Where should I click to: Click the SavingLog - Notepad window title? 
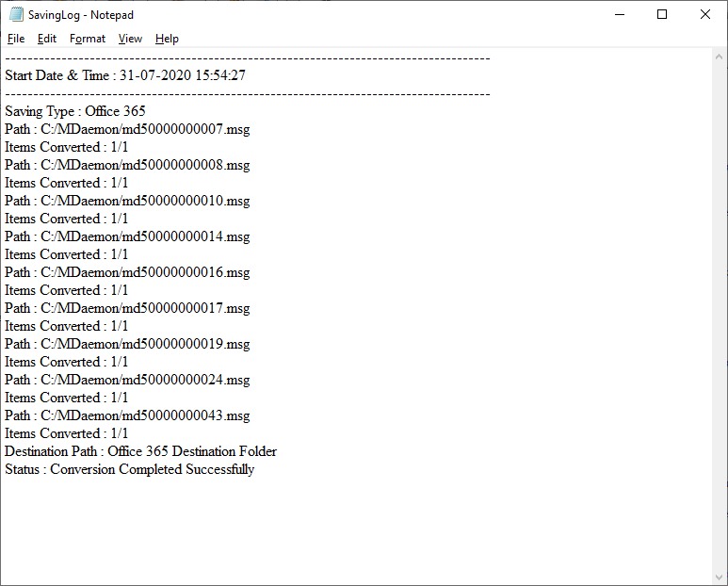[81, 15]
